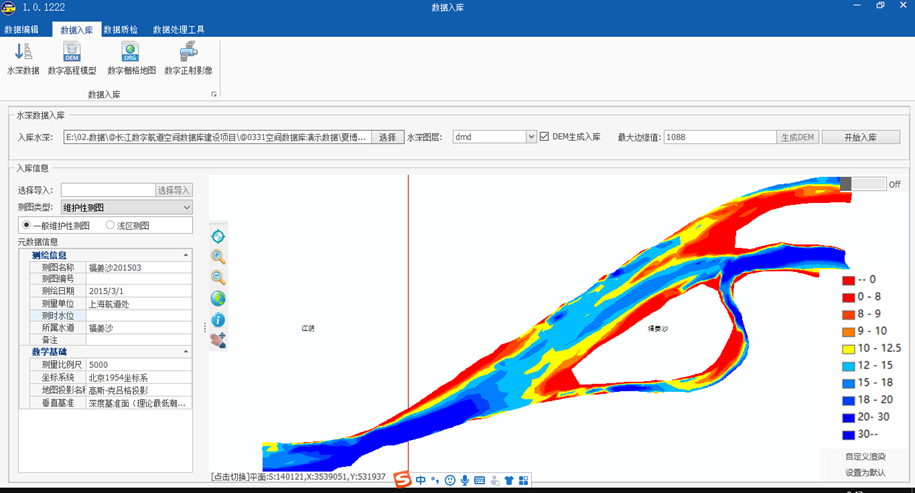Switch to the 数据处理工具 tab
Screen dimensions: 915x493
[179, 29]
